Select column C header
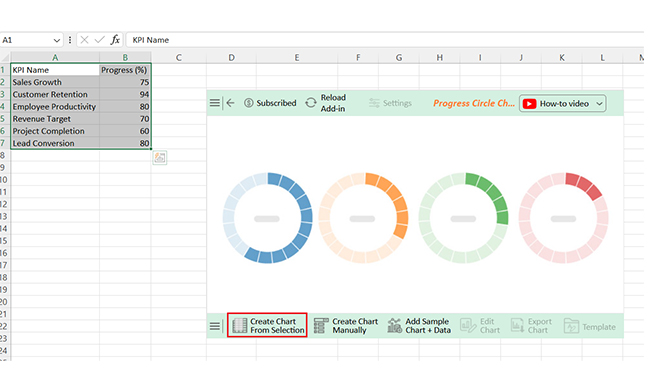Image resolution: width=650 pixels, height=371 pixels. click(x=179, y=58)
